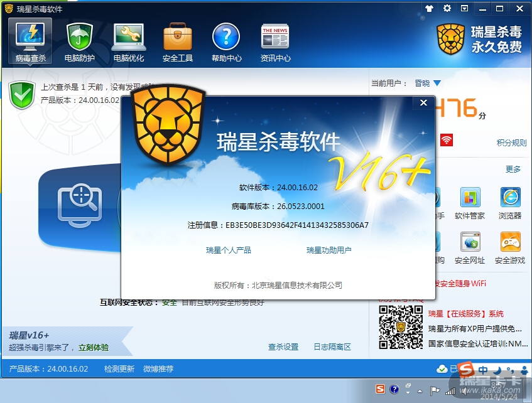Open Action Center flag icon
The height and width of the screenshot is (403, 532).
(435, 391)
